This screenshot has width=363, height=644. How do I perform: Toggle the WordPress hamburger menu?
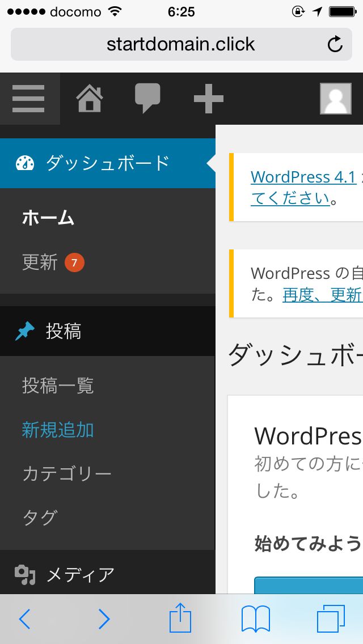(28, 99)
